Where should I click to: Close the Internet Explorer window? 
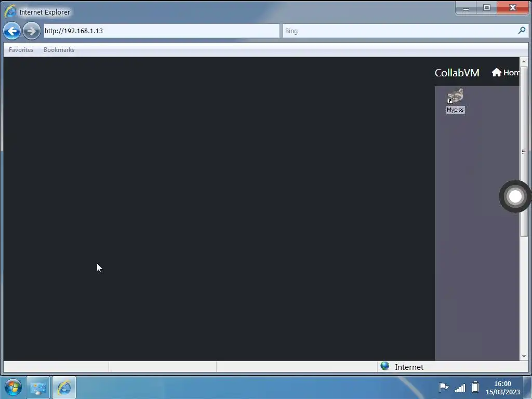[513, 8]
